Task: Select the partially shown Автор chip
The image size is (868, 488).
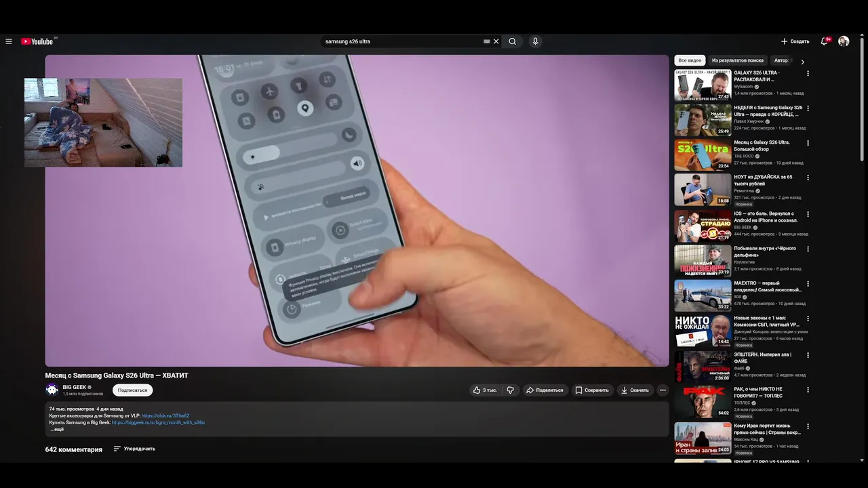Action: (782, 60)
